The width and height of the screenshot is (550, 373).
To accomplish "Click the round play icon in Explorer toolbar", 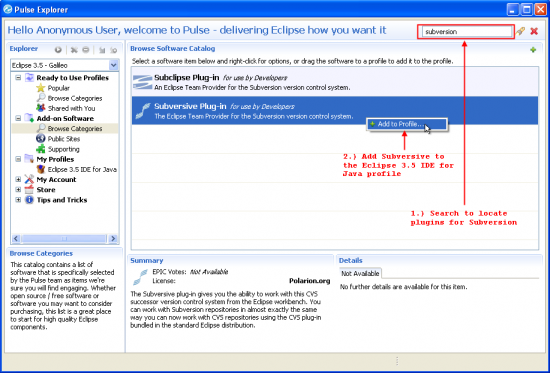I will point(58,50).
